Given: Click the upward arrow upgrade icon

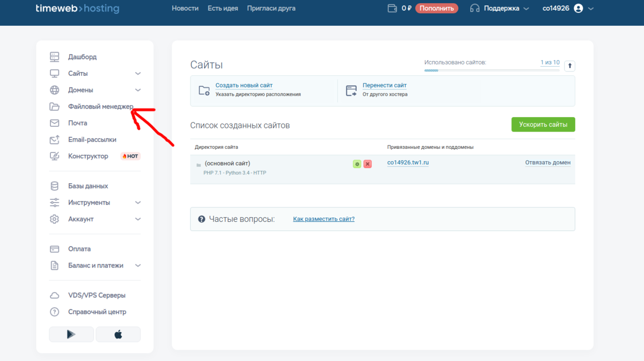Looking at the screenshot, I should (570, 66).
